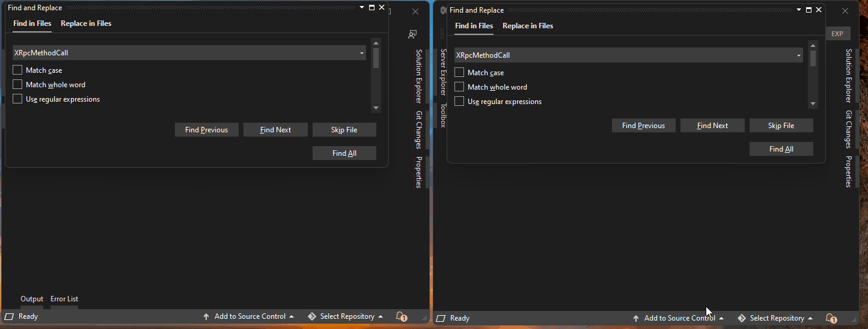Viewport: 868px width, 329px height.
Task: Open notifications bell in left window status bar
Action: (x=401, y=316)
